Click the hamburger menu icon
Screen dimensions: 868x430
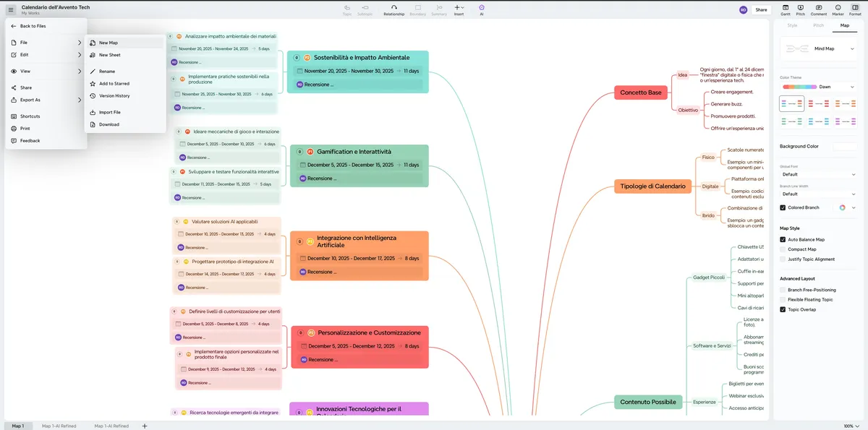pos(11,9)
